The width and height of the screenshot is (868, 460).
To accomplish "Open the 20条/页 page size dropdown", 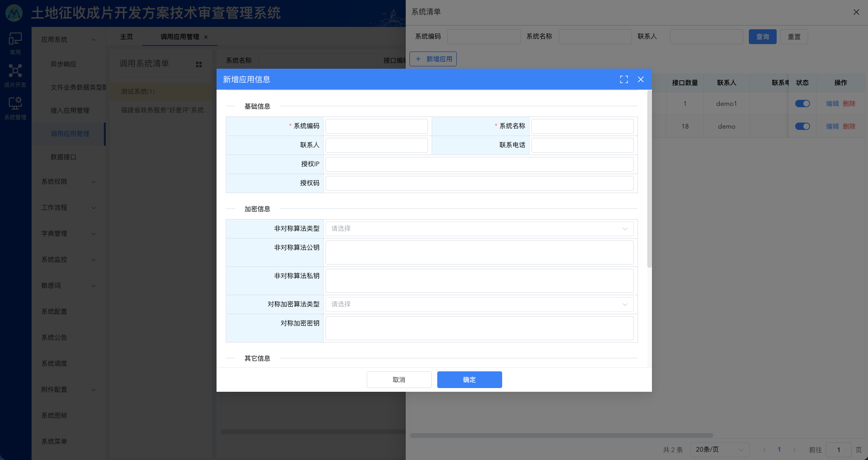I will pyautogui.click(x=720, y=449).
